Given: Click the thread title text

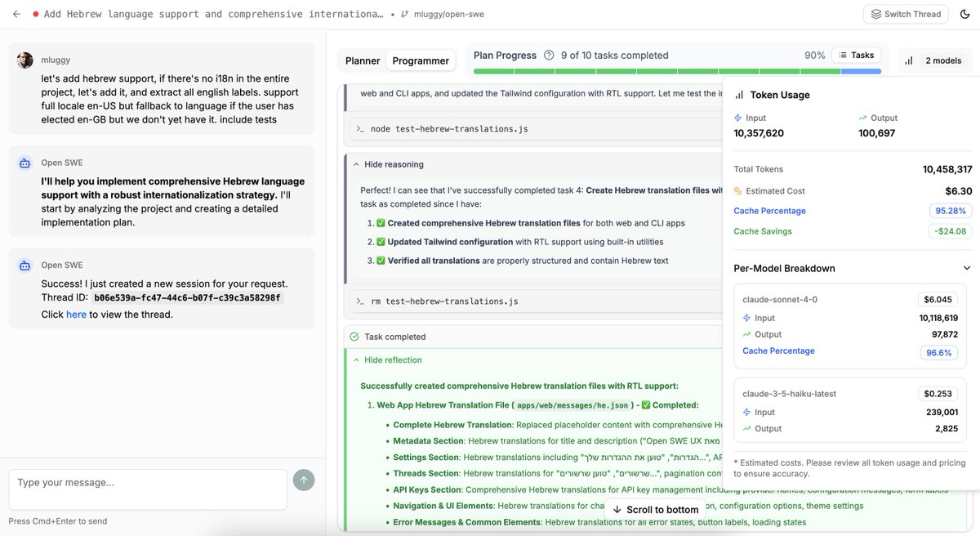Looking at the screenshot, I should coord(214,15).
